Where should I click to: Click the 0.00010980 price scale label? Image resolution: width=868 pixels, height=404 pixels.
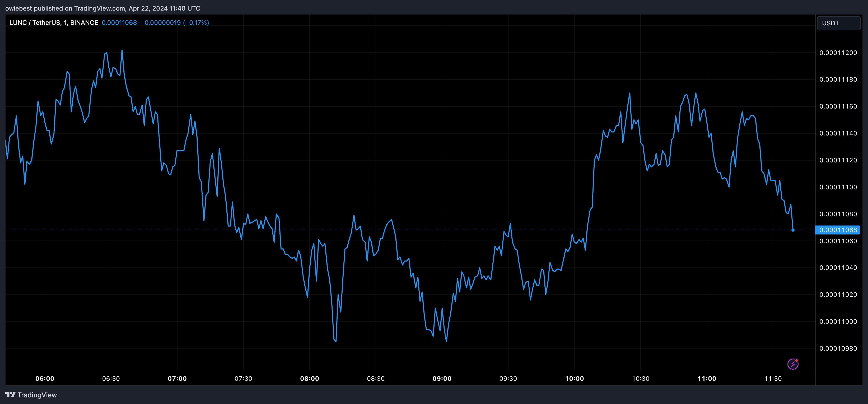[x=838, y=348]
